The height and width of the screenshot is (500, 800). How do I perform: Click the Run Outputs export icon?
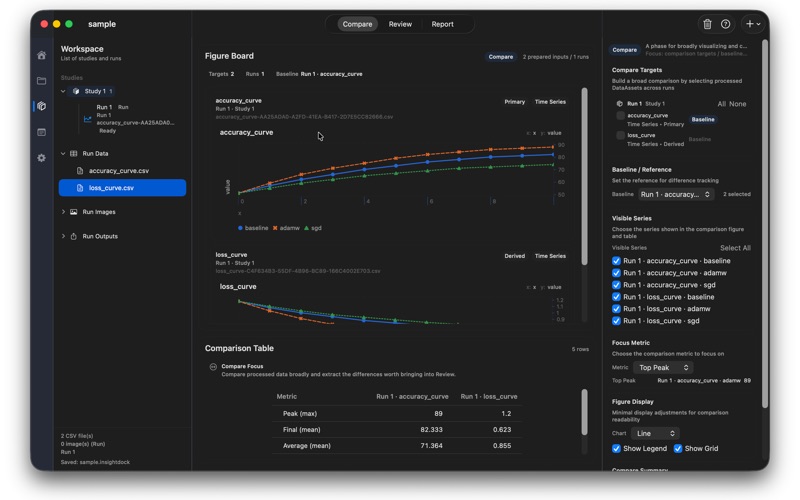pos(73,236)
